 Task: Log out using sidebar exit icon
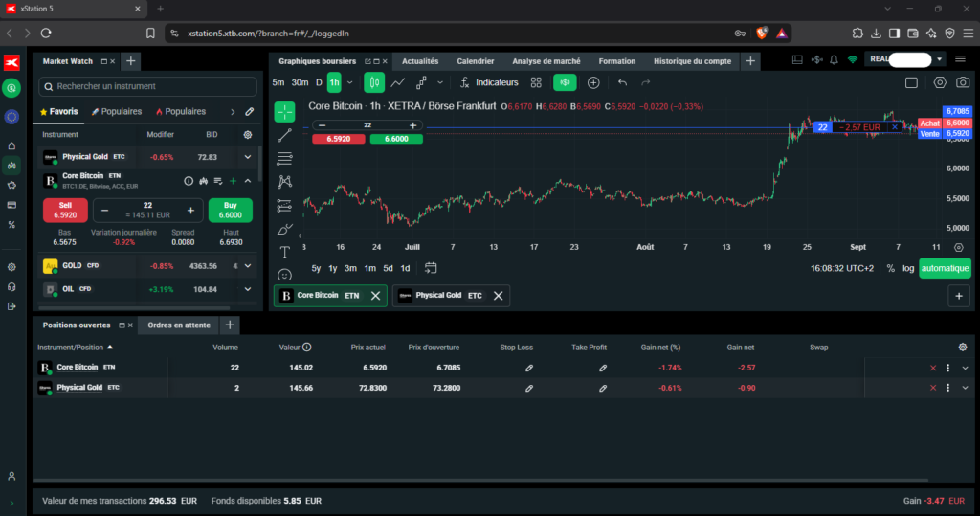click(x=11, y=305)
